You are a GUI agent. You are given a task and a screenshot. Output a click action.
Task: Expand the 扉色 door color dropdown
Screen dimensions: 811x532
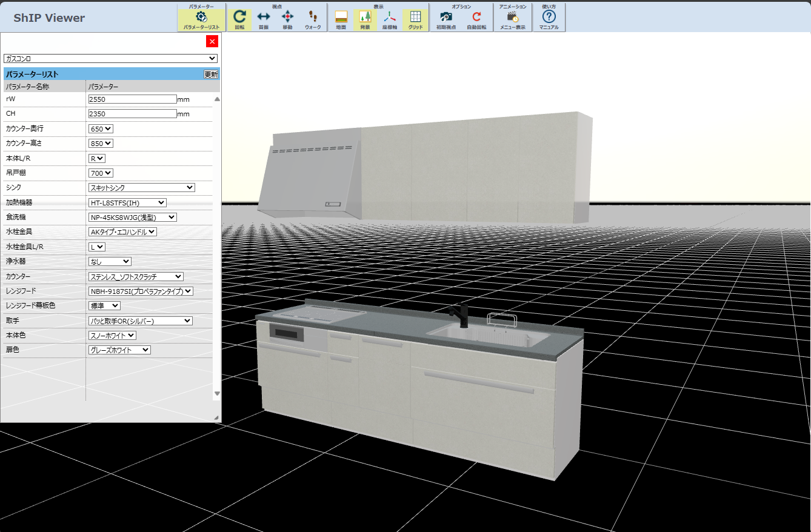(119, 350)
